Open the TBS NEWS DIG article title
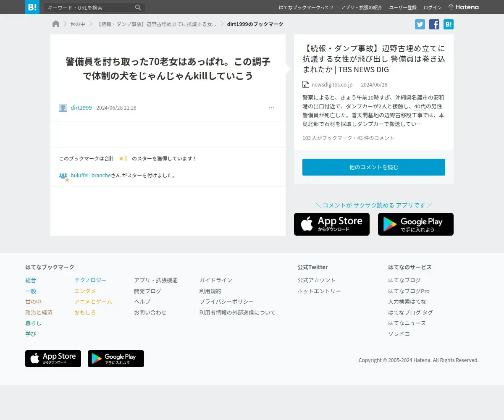 (x=374, y=59)
